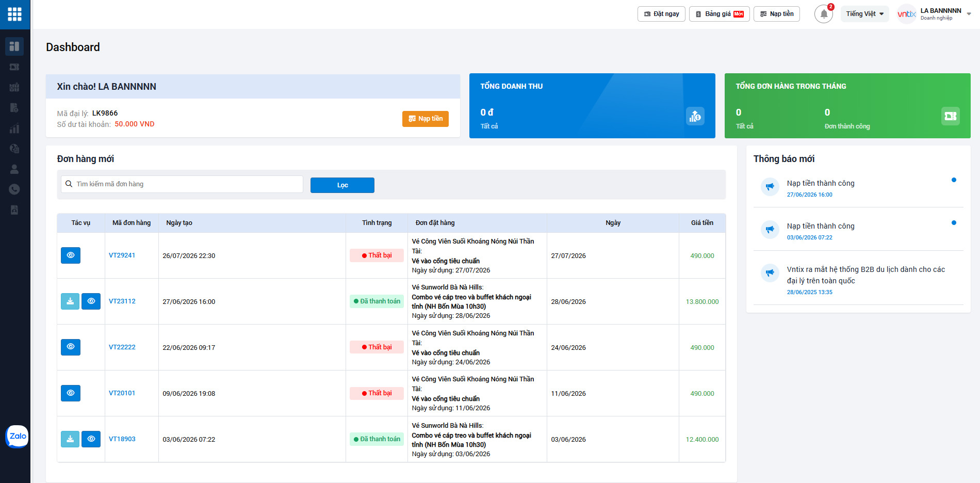Click the Lọc filter button
This screenshot has width=980, height=483.
342,185
